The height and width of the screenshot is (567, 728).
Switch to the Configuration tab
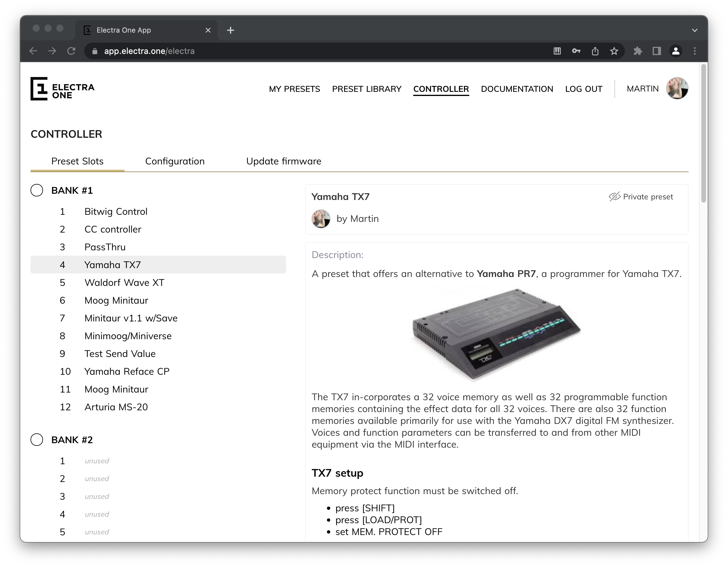coord(175,161)
